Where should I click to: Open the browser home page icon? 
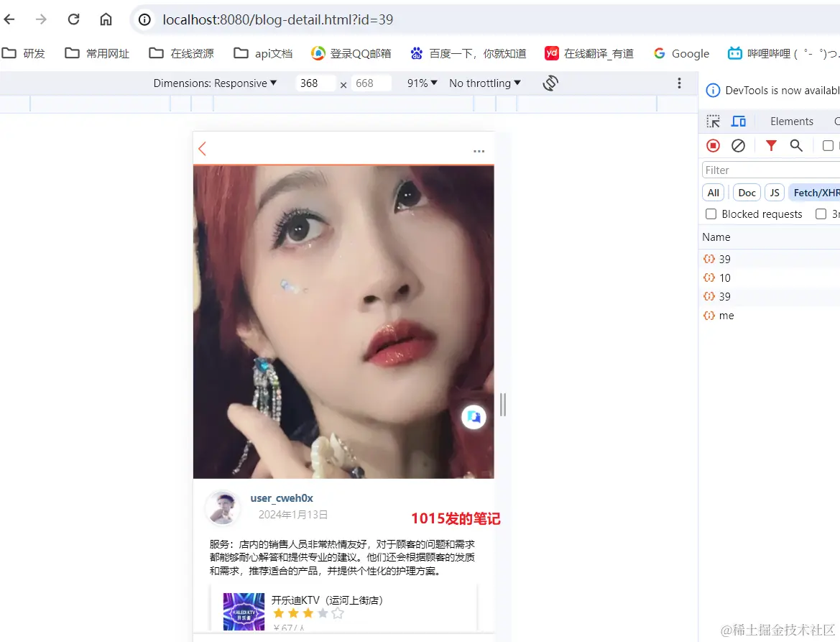pyautogui.click(x=106, y=20)
